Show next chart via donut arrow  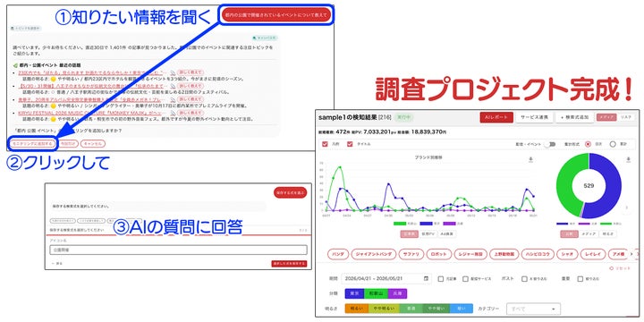pyautogui.click(x=626, y=208)
